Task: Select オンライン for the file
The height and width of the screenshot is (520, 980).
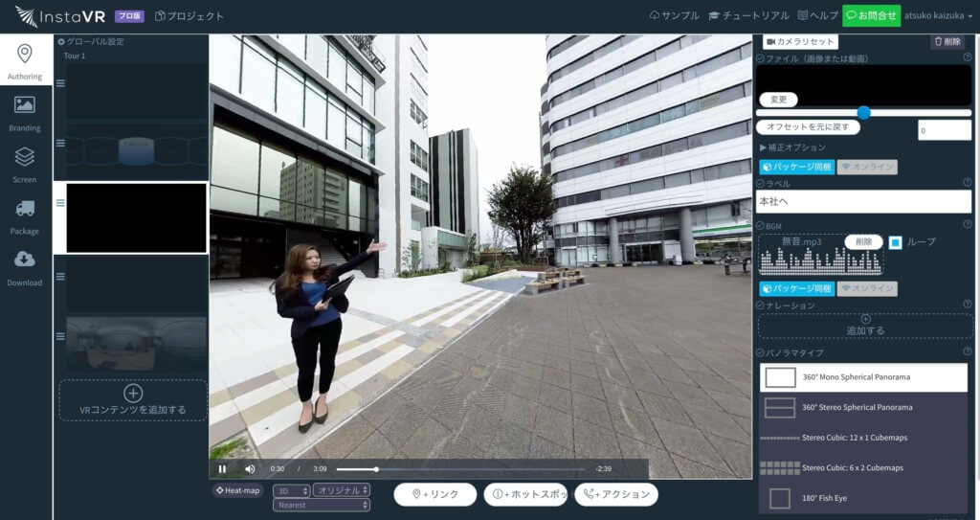Action: [x=867, y=167]
